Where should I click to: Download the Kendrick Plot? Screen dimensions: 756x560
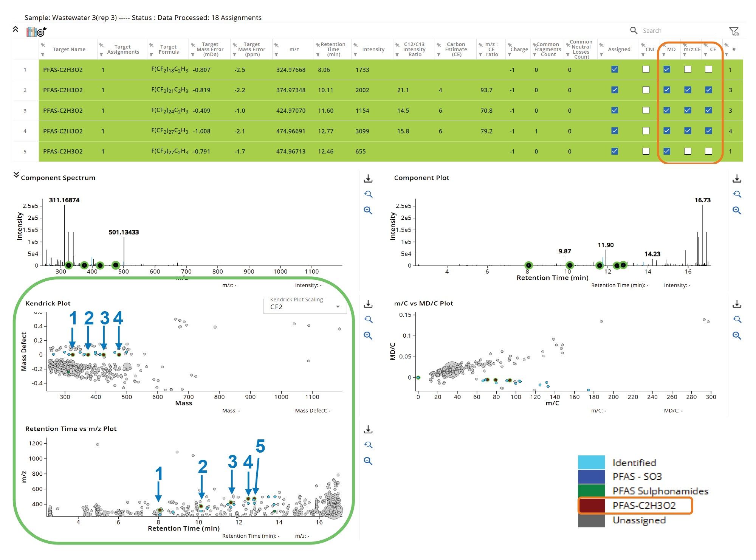pyautogui.click(x=368, y=304)
